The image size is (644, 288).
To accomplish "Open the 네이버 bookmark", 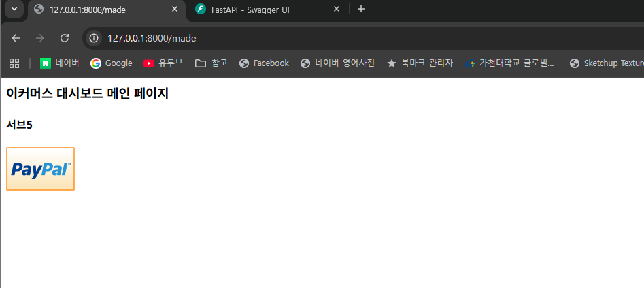I will pos(60,63).
